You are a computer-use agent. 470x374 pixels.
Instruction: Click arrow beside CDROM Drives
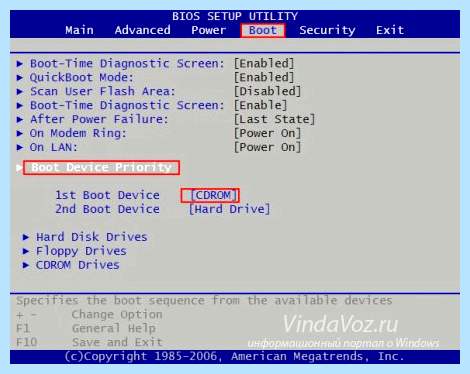coord(26,265)
